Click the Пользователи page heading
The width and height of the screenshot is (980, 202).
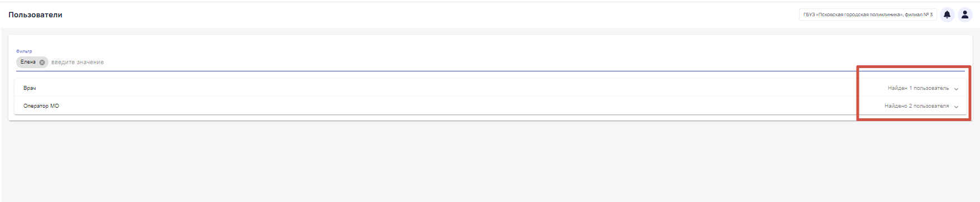click(x=35, y=15)
